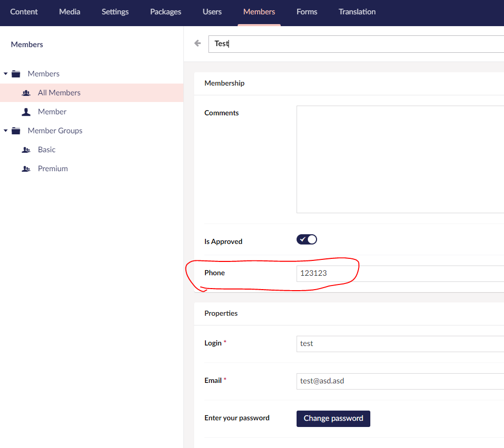504x448 pixels.
Task: Click the Member person icon in sidebar
Action: pyautogui.click(x=26, y=111)
